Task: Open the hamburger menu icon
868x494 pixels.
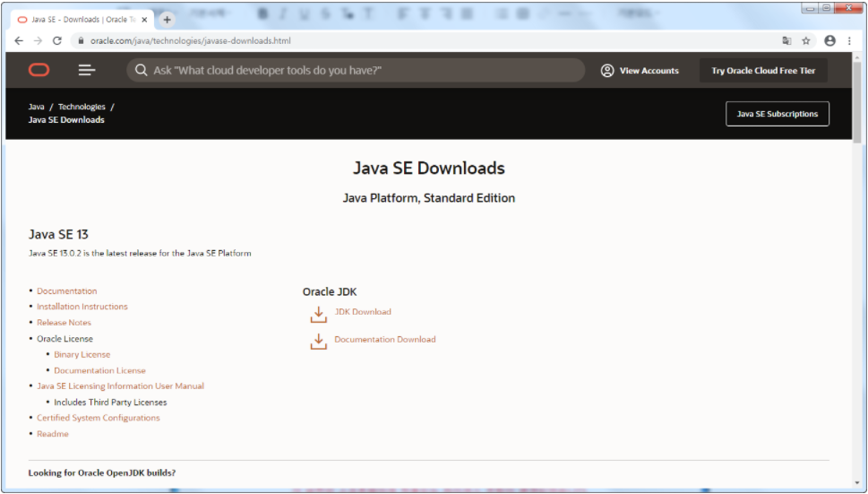Action: coord(86,70)
